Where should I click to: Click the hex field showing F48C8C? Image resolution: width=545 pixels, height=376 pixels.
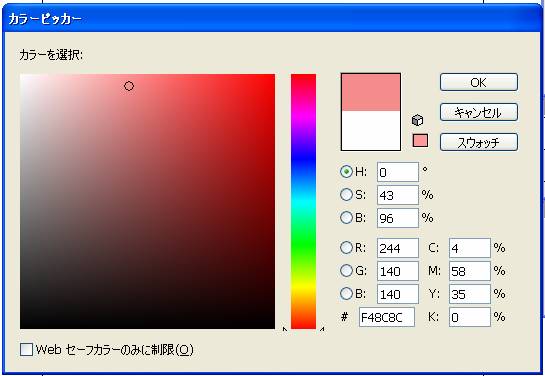pos(387,317)
